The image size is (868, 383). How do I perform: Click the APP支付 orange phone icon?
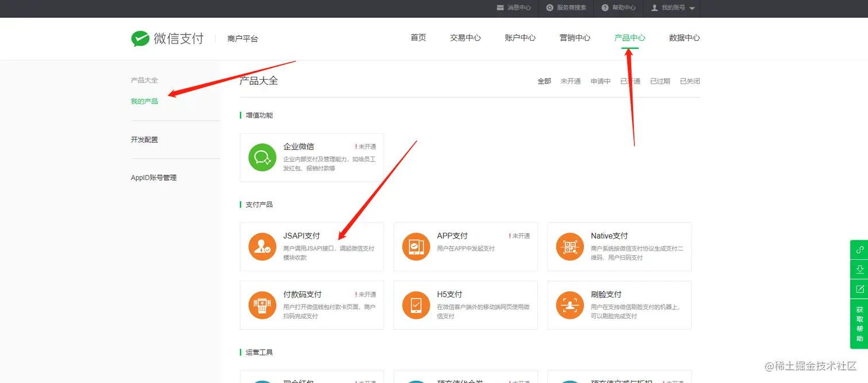pyautogui.click(x=416, y=247)
